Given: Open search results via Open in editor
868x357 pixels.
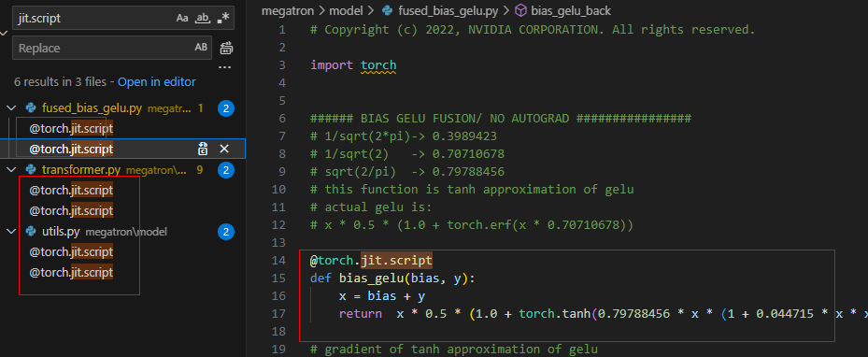Looking at the screenshot, I should pos(157,82).
